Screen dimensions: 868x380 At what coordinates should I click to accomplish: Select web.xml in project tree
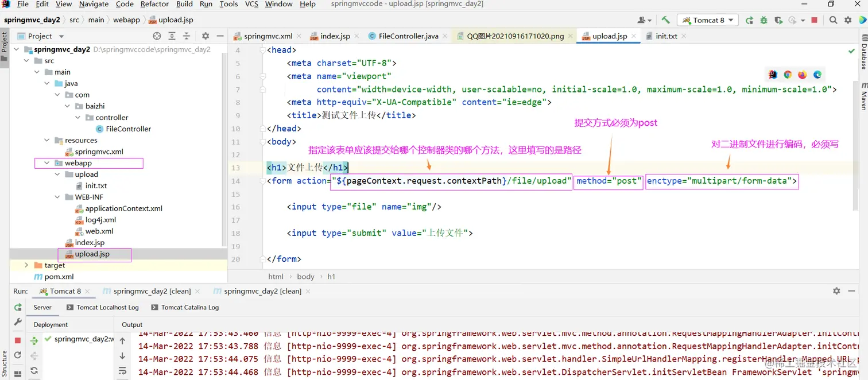[94, 231]
